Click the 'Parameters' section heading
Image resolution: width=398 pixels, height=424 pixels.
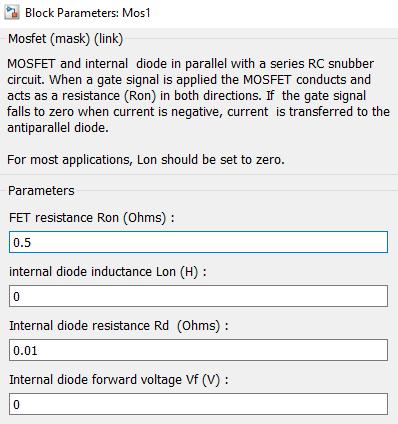point(41,191)
